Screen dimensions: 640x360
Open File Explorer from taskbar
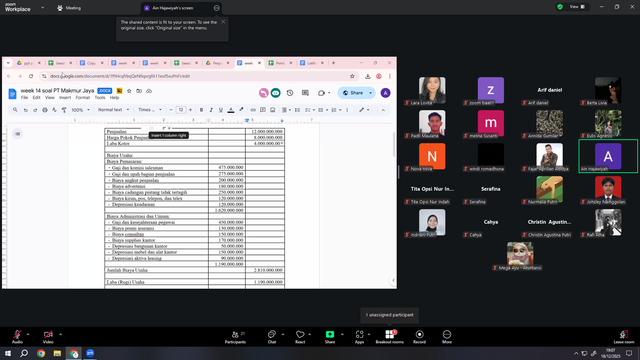coord(57,353)
